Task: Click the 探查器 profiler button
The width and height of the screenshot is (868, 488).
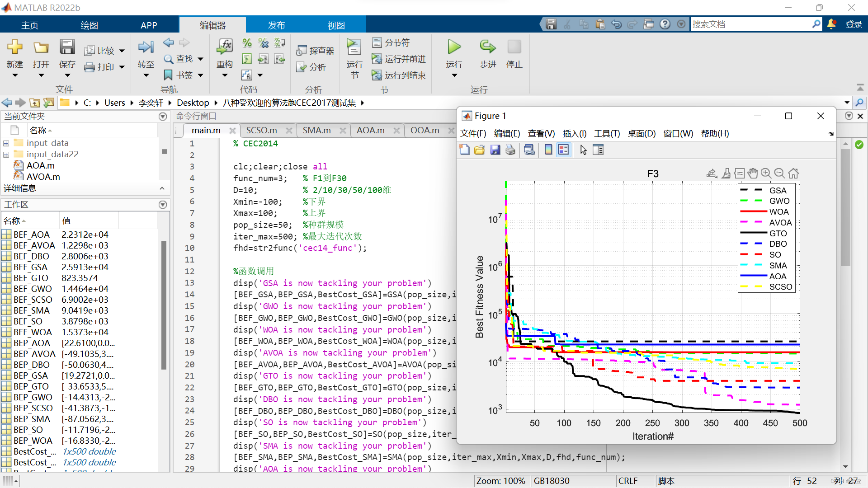Action: (315, 51)
